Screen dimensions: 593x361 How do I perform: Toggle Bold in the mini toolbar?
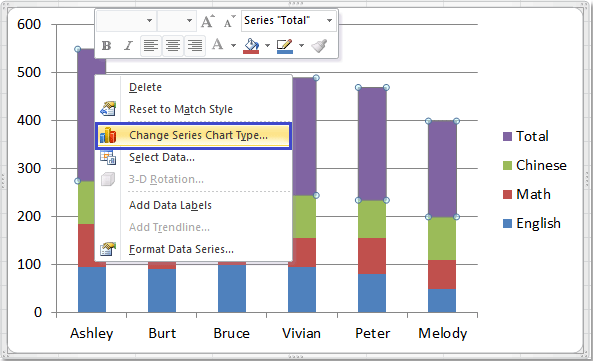107,46
